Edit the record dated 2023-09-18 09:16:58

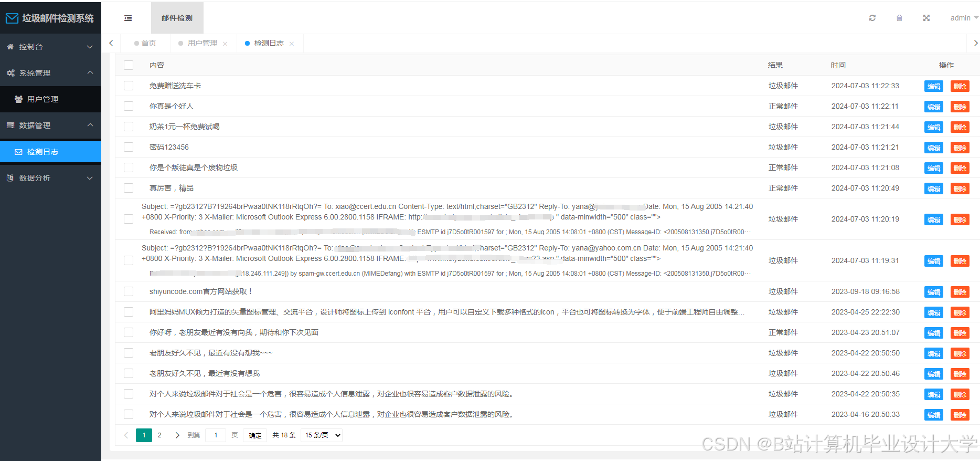[934, 292]
